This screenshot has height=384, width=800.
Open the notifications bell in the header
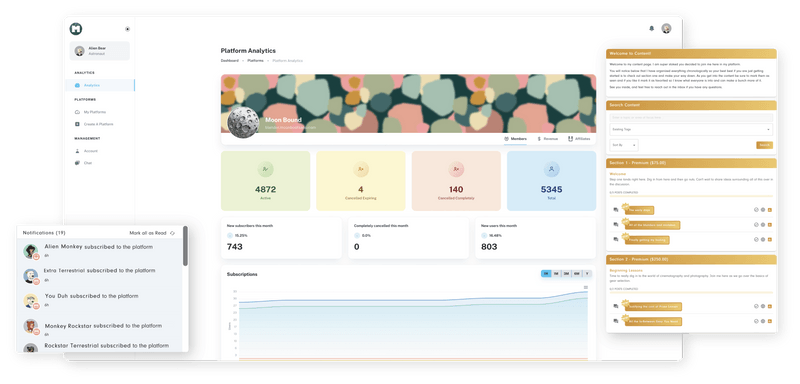[652, 29]
